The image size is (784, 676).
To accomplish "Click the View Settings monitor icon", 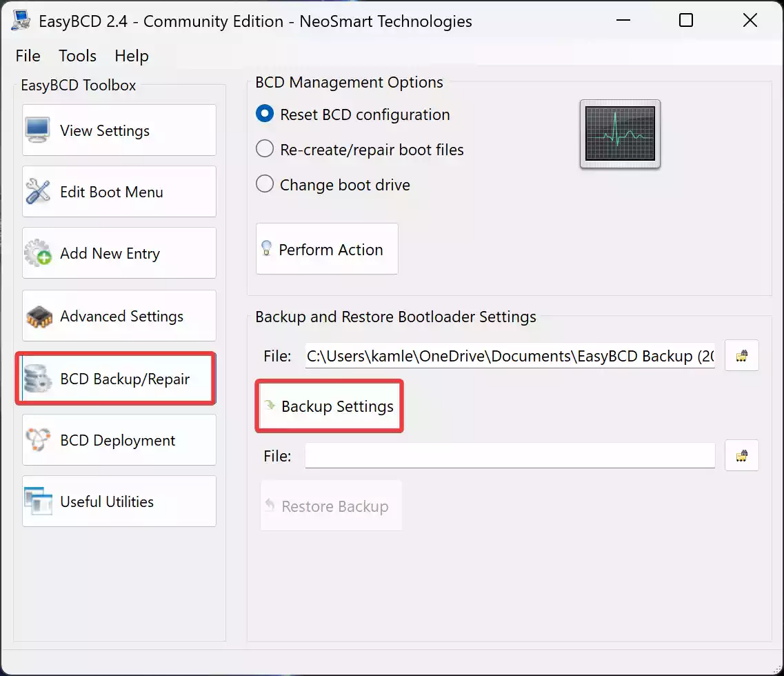I will [x=38, y=130].
